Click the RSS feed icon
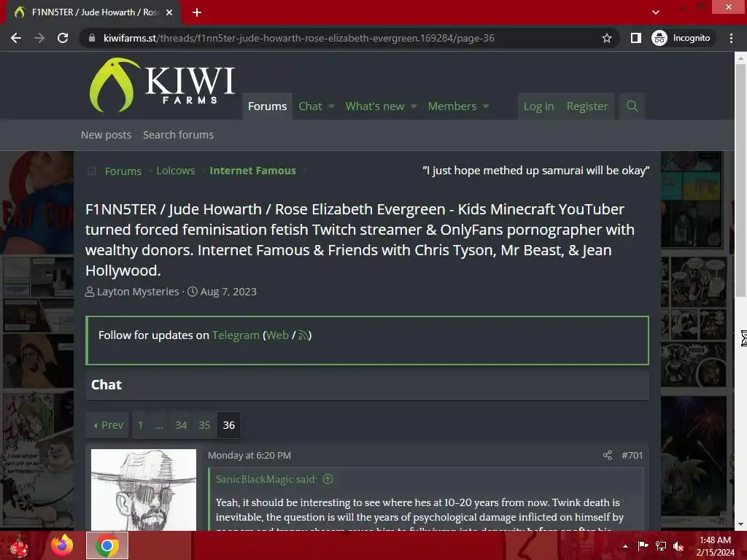747x560 pixels. click(303, 335)
